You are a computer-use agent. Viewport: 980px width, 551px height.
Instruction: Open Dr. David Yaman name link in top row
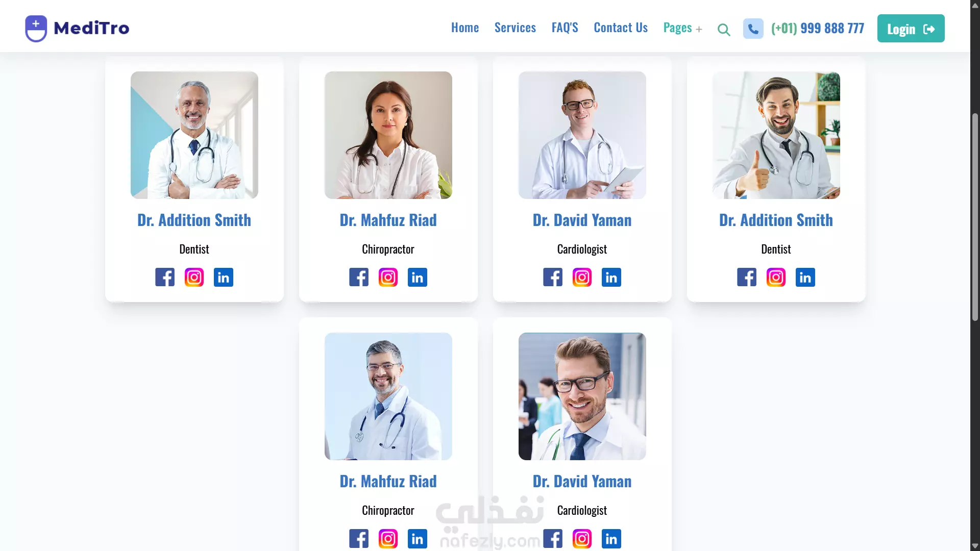(582, 220)
